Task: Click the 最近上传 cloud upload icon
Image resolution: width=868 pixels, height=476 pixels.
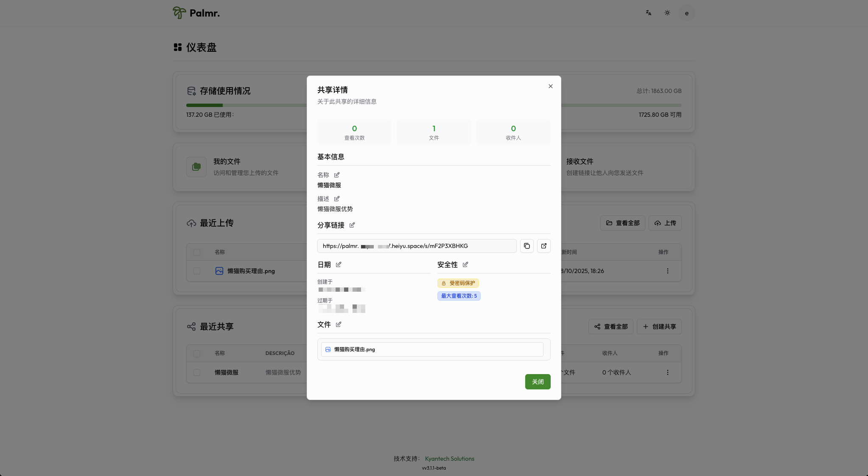Action: tap(191, 223)
